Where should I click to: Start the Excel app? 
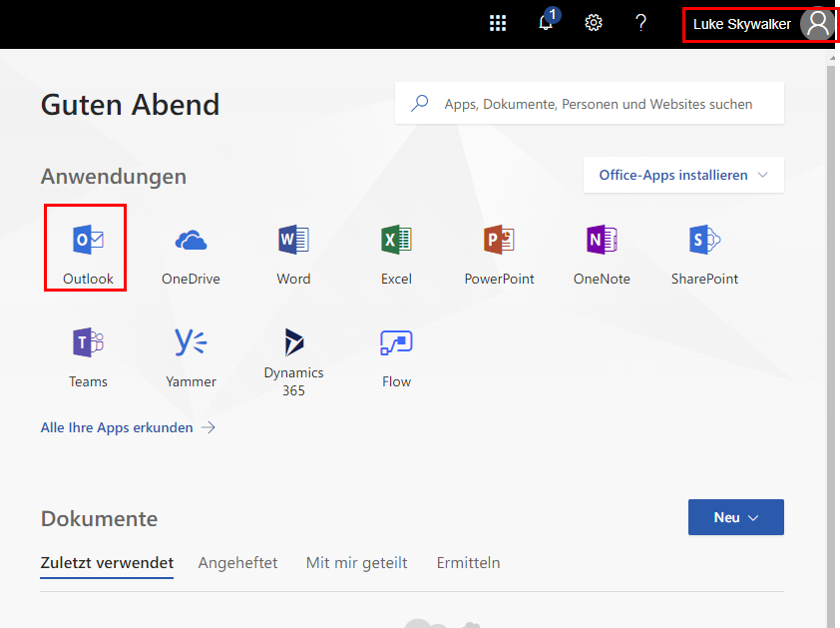coord(396,254)
